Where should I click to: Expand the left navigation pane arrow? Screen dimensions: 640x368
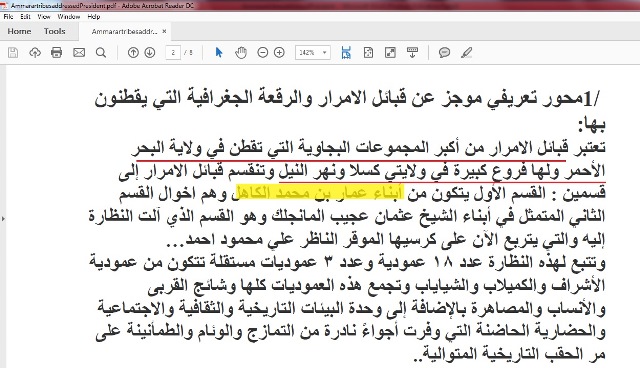[x=3, y=219]
